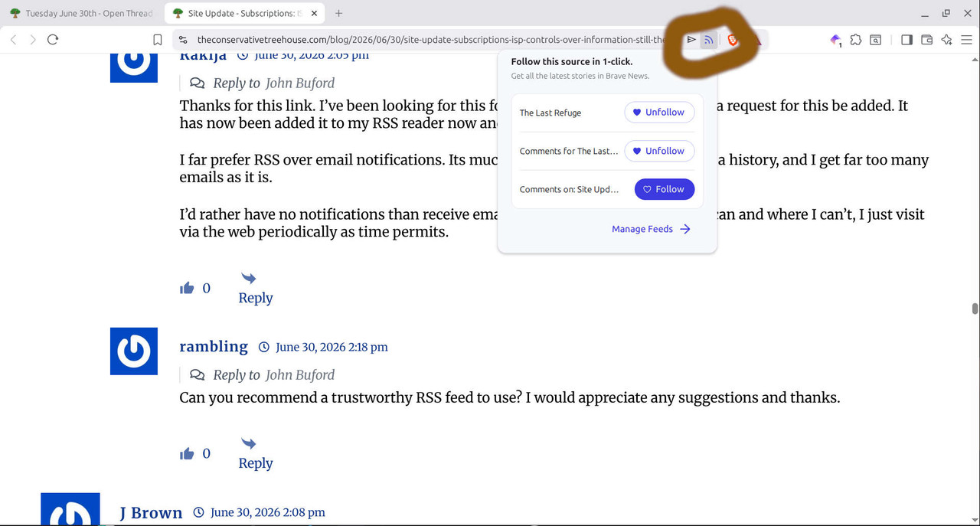Open the extensions puzzle icon
980x526 pixels.
tap(855, 40)
